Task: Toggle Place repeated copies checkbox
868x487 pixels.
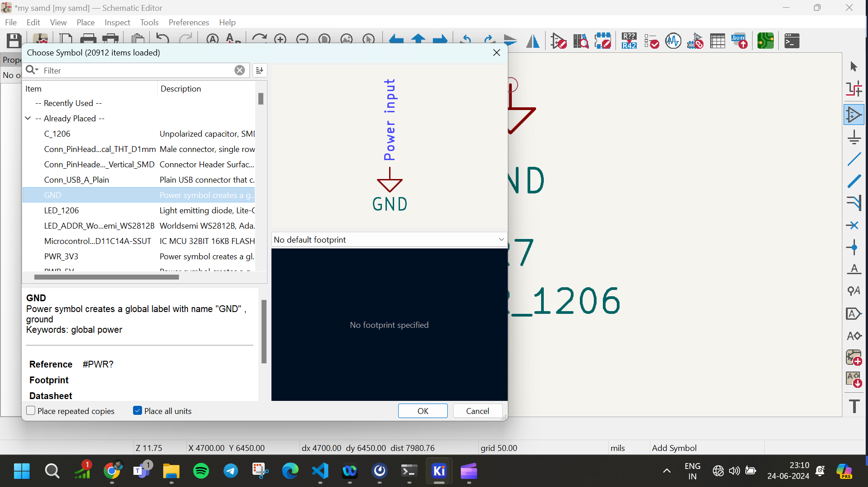Action: pyautogui.click(x=31, y=411)
